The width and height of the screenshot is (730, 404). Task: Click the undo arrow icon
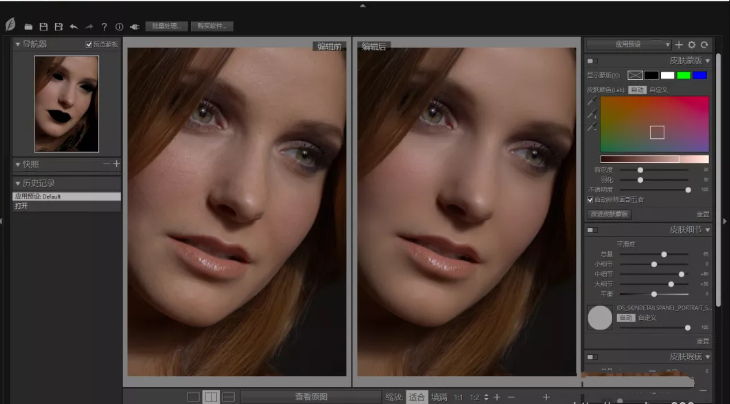click(74, 25)
